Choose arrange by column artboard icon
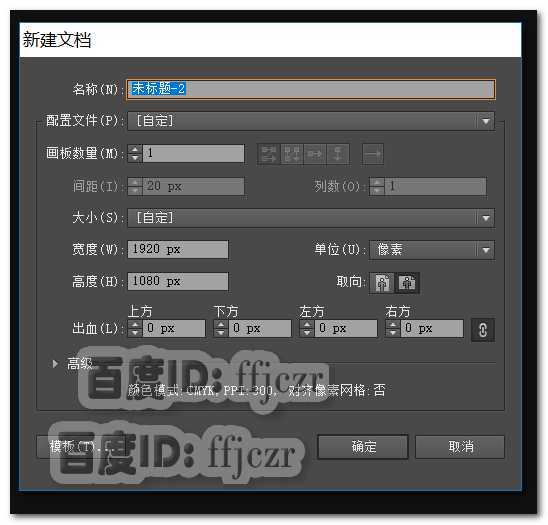 [338, 154]
